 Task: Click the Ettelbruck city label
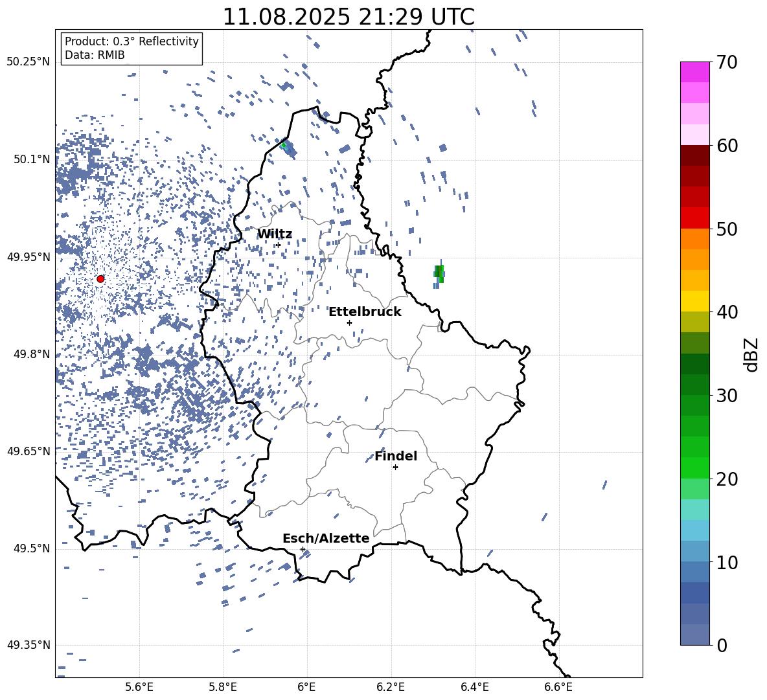tap(365, 312)
